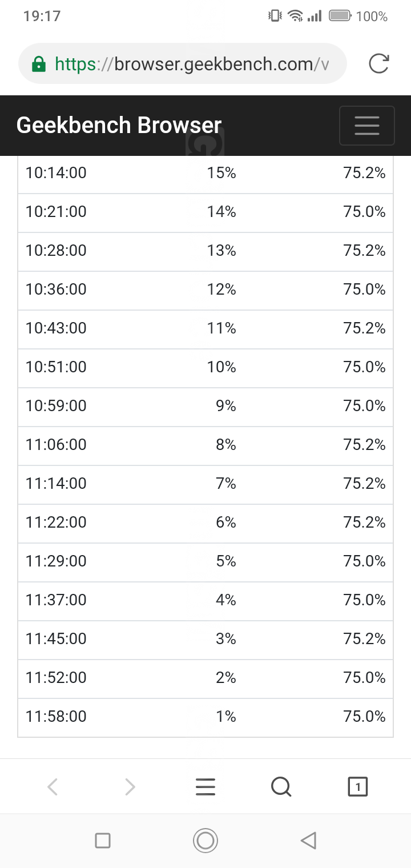
Task: Tap the 11:06:00 time cell
Action: (56, 445)
